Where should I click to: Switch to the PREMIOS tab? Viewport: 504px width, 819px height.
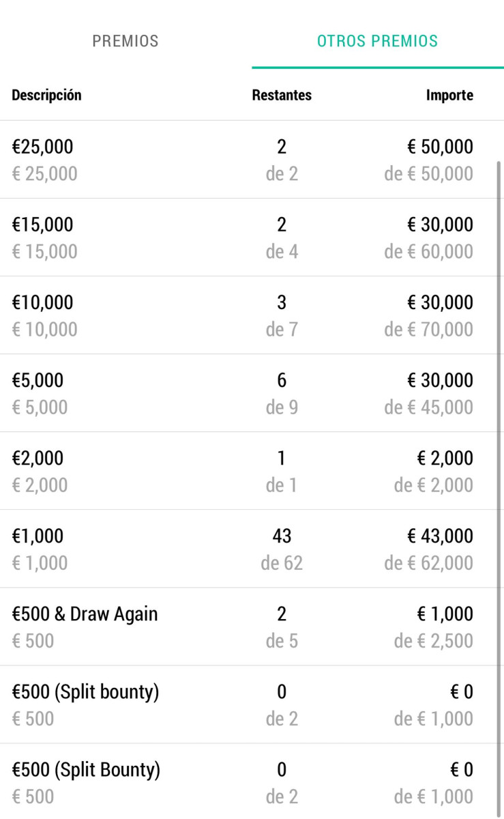(125, 41)
